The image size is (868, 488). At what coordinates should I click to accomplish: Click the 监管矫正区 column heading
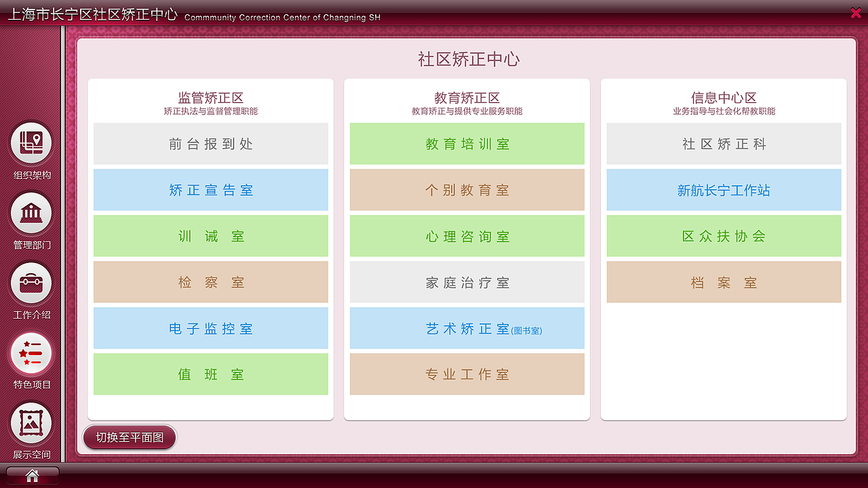(211, 98)
